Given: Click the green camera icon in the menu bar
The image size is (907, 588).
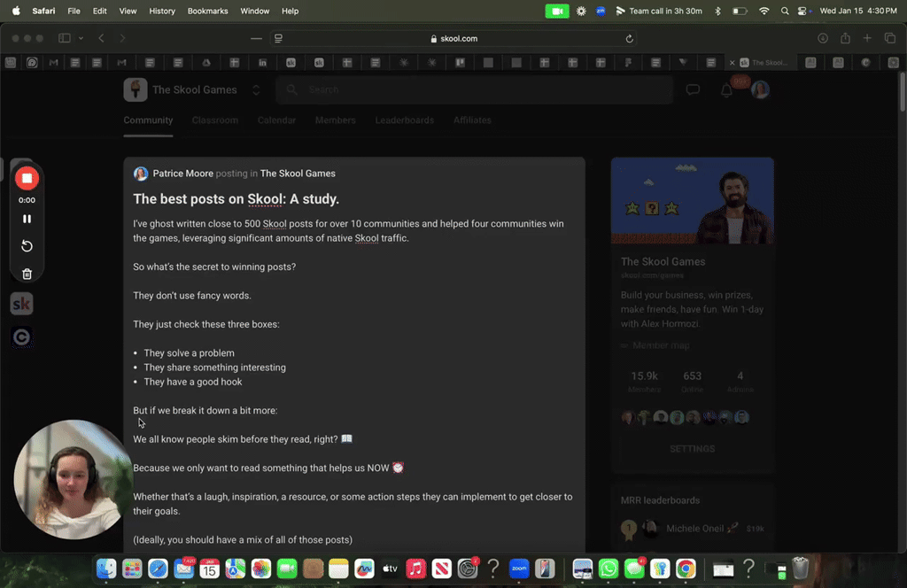Looking at the screenshot, I should pos(556,11).
